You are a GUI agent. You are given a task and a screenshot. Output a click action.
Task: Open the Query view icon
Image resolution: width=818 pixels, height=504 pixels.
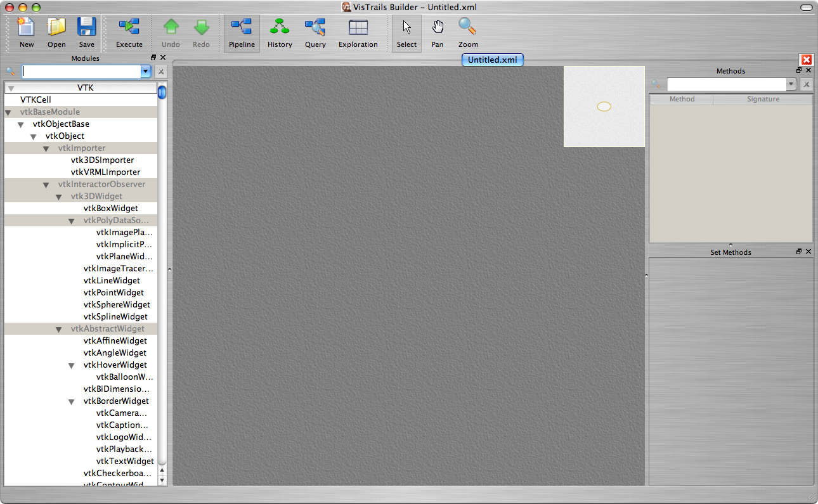tap(315, 27)
